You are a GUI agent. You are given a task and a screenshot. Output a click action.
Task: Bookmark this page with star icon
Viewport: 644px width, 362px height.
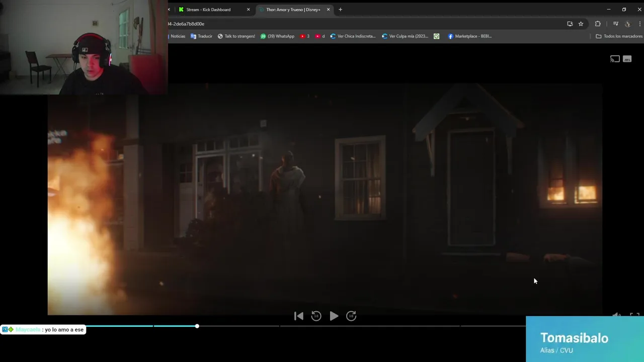tap(581, 24)
